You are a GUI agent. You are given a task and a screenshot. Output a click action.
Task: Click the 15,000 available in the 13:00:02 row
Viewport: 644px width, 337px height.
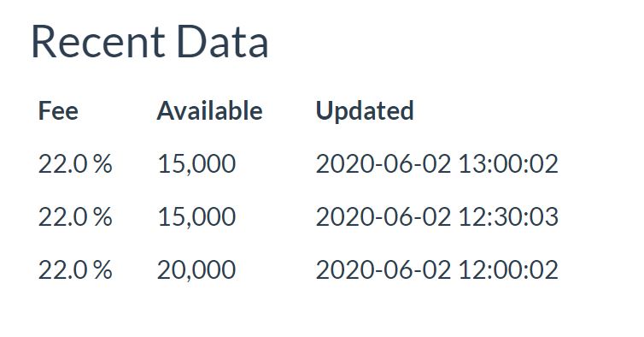[x=196, y=164]
